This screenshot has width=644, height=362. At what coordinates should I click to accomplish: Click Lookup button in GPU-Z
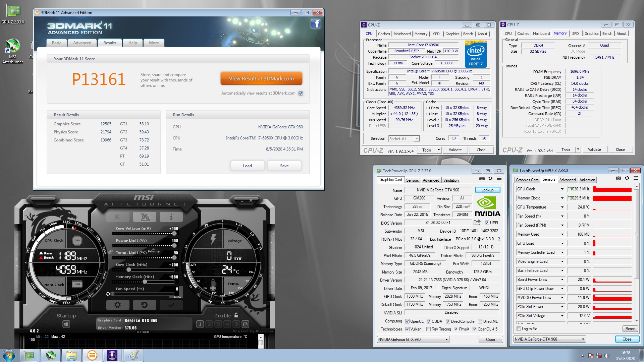487,190
